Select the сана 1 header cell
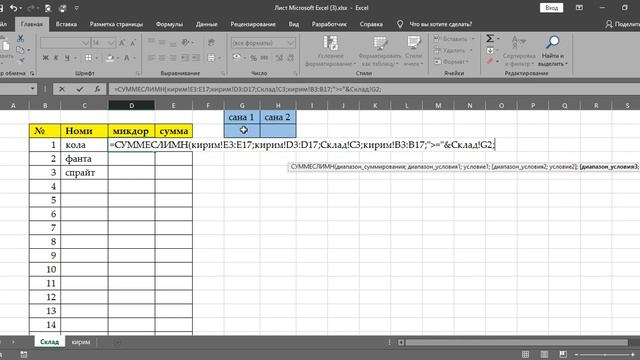Screen dimensions: 640x360 click(x=242, y=117)
